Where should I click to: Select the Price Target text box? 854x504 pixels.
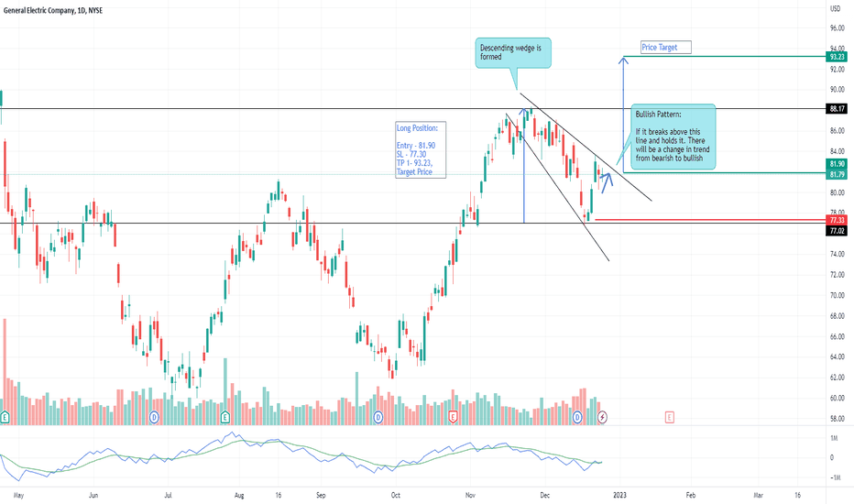click(665, 48)
